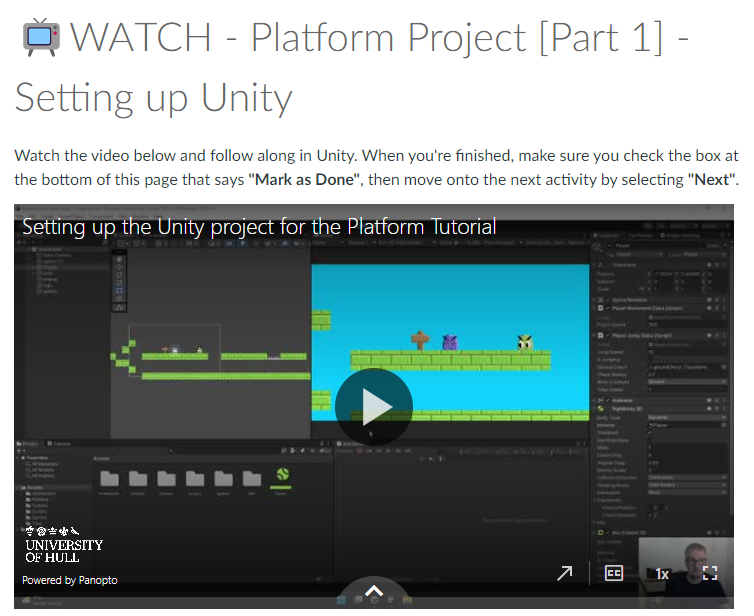This screenshot has width=754, height=616.
Task: Open video in Panopto pop-out arrow
Action: pos(565,573)
